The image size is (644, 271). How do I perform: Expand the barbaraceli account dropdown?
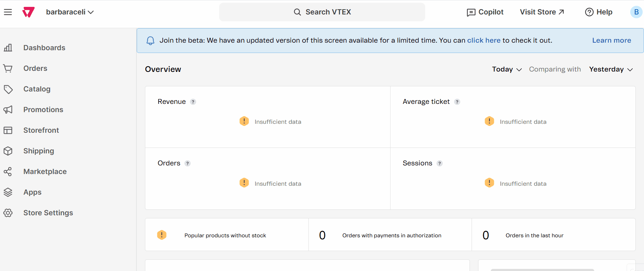[x=70, y=12]
